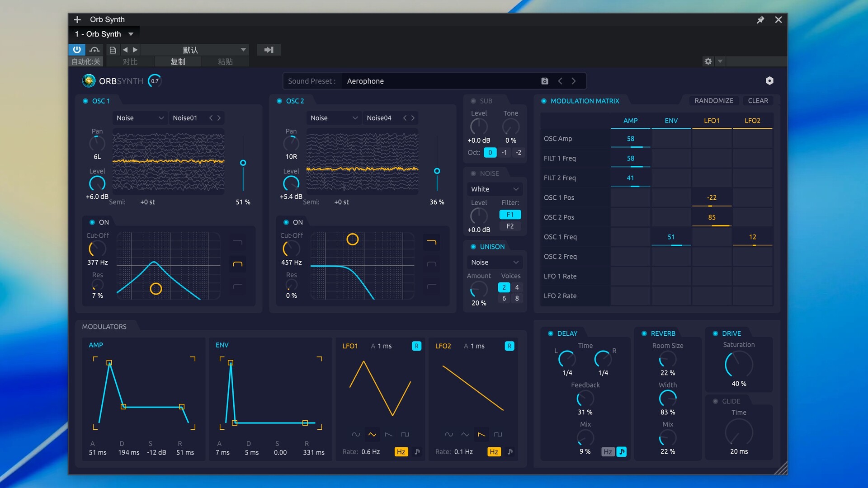Select low-pass filter shape for OSC 2

click(431, 243)
